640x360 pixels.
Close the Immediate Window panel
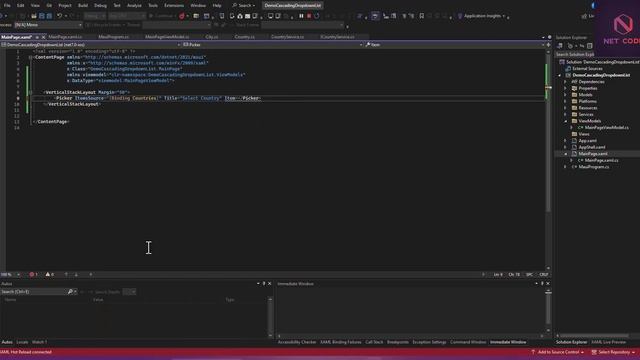click(548, 283)
